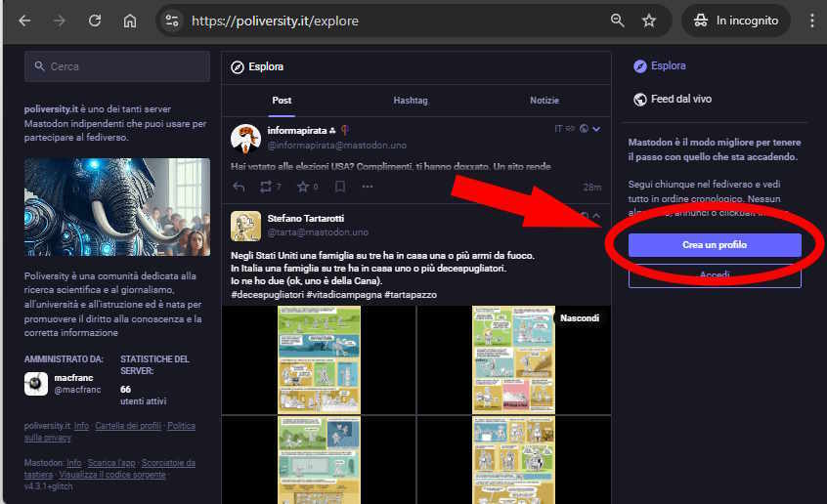Open more options on informapirata's post
The height and width of the screenshot is (504, 827).
click(x=368, y=187)
